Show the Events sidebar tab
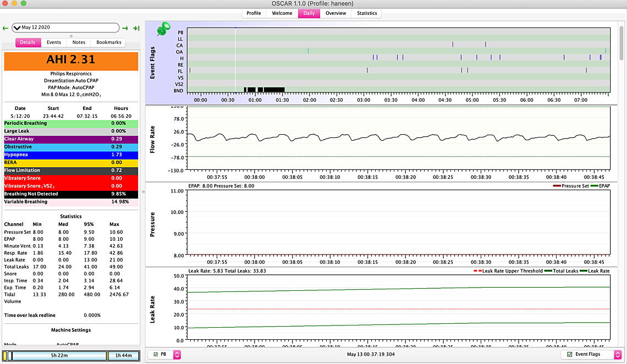 54,42
